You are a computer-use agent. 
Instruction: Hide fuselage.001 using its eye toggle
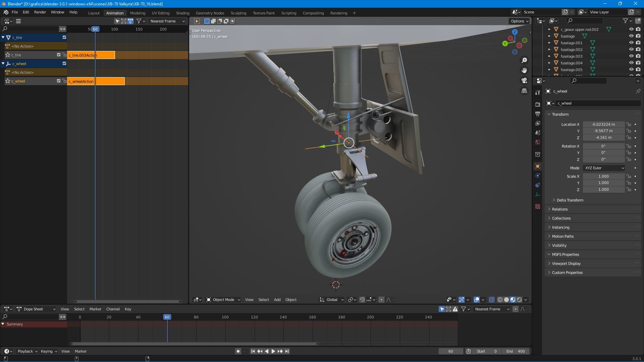631,43
